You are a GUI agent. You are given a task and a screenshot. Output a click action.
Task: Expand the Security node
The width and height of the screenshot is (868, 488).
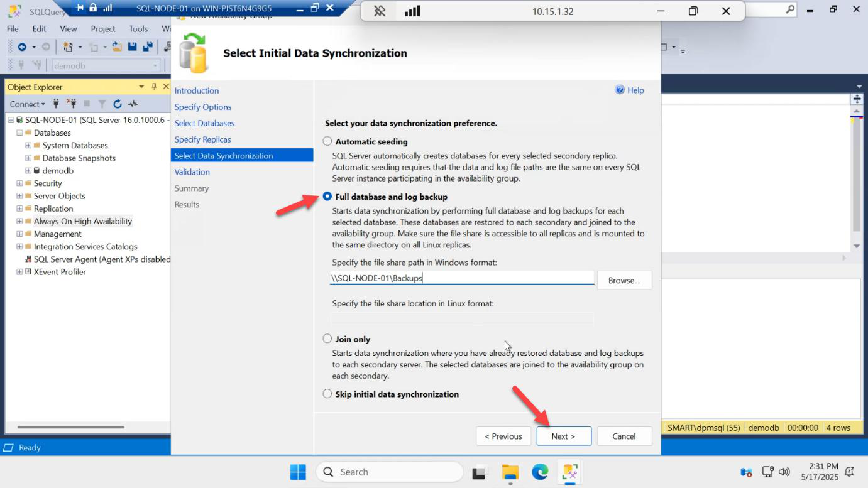point(19,183)
